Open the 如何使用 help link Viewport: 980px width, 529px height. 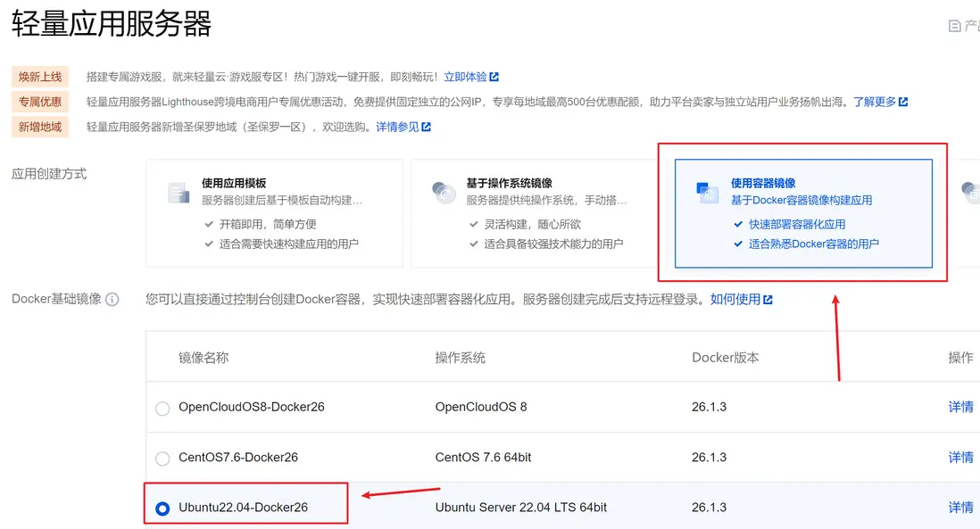pos(735,299)
